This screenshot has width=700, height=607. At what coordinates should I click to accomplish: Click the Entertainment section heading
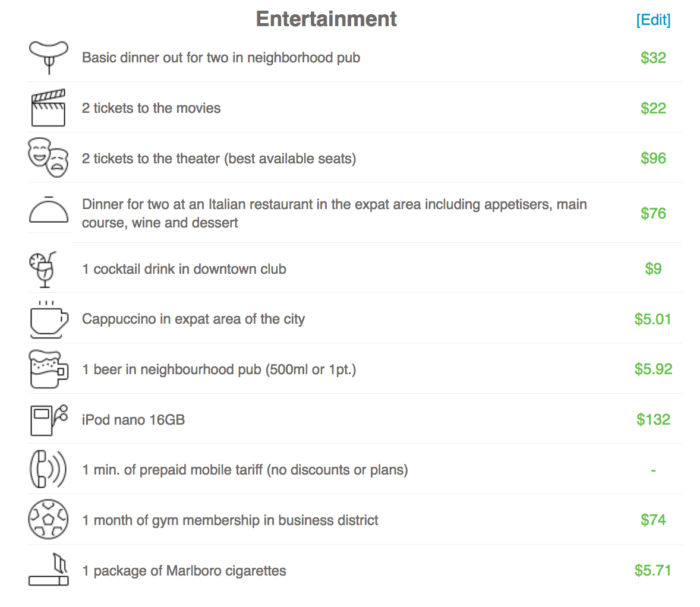pos(326,19)
